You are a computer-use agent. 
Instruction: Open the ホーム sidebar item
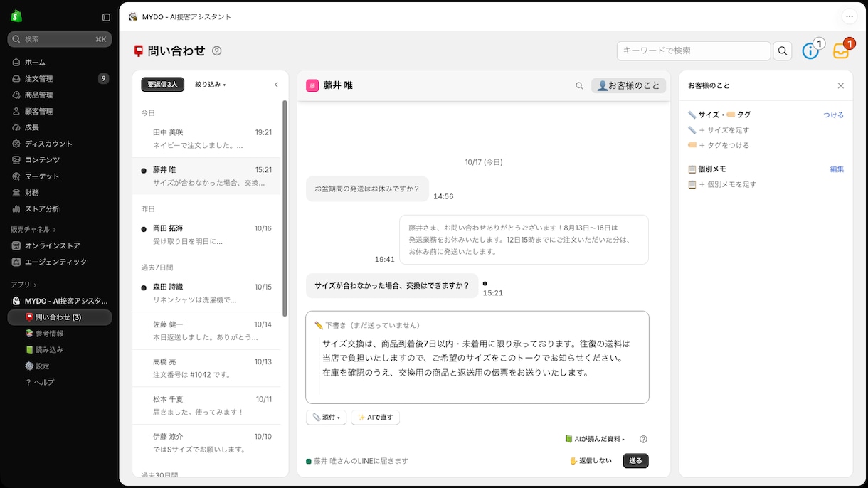(59, 62)
